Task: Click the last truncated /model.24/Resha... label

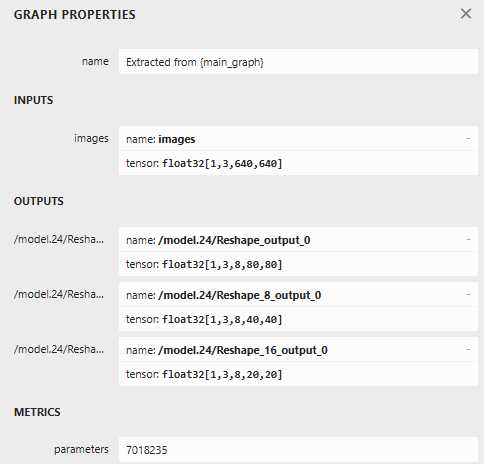Action: point(59,349)
